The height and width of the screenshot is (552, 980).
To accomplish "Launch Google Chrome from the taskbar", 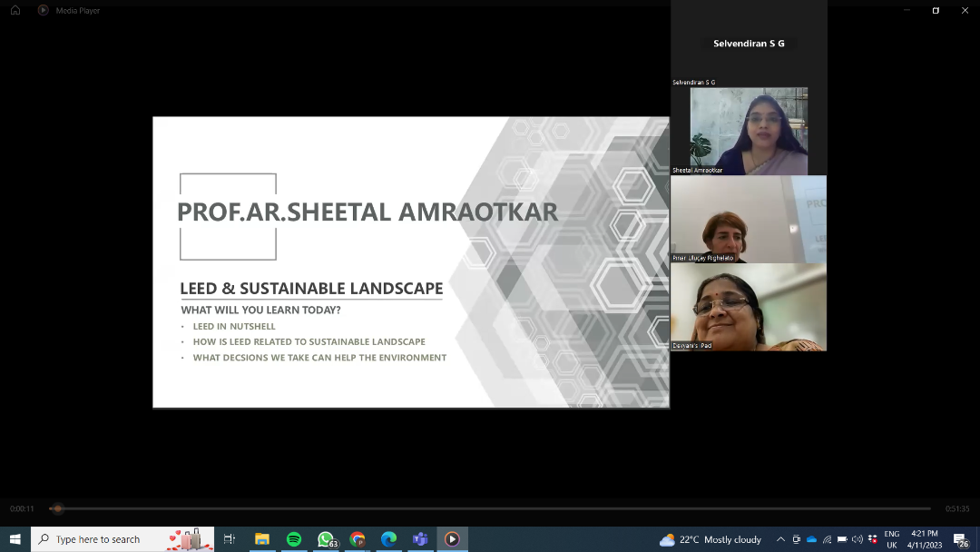I will coord(358,539).
